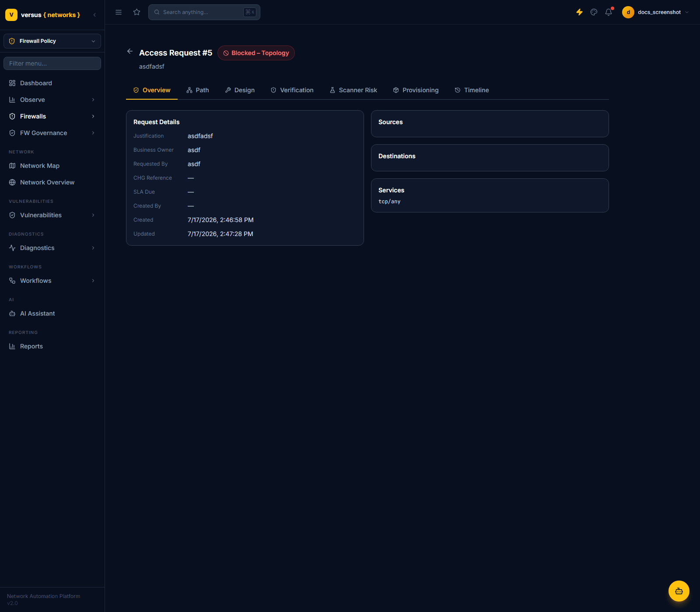Open the Scanner Risk tab
Screen dimensions: 700x612
pyautogui.click(x=353, y=90)
